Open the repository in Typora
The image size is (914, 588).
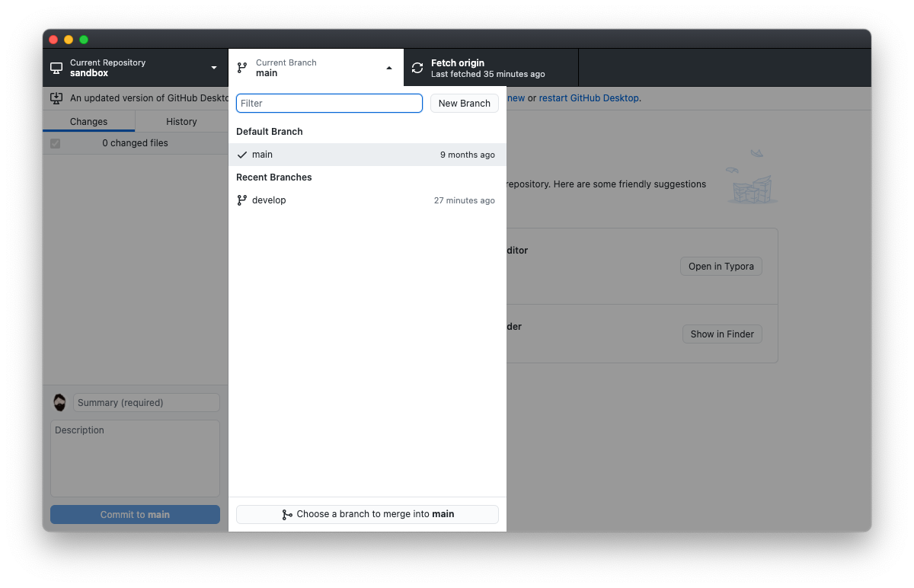(721, 266)
